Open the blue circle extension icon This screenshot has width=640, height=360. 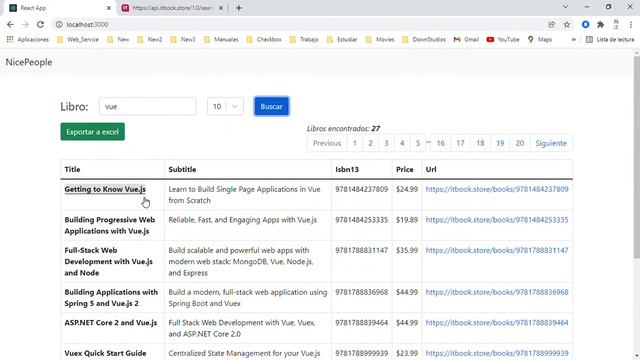[x=585, y=24]
